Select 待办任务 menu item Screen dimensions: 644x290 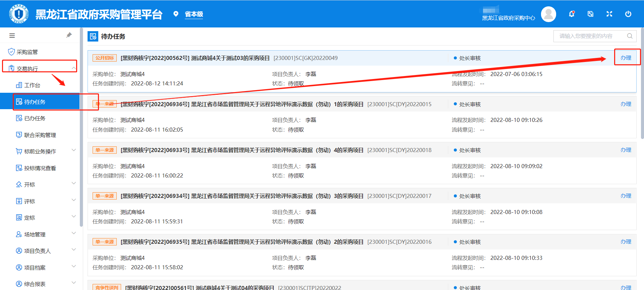pyautogui.click(x=40, y=102)
